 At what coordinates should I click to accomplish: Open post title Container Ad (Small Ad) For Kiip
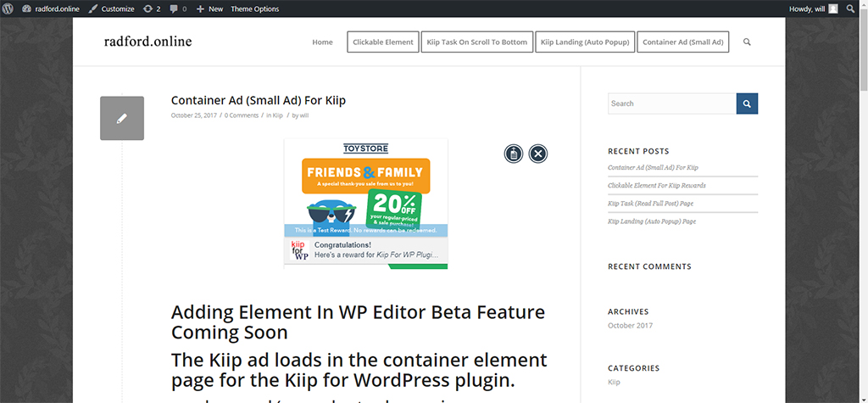(259, 100)
